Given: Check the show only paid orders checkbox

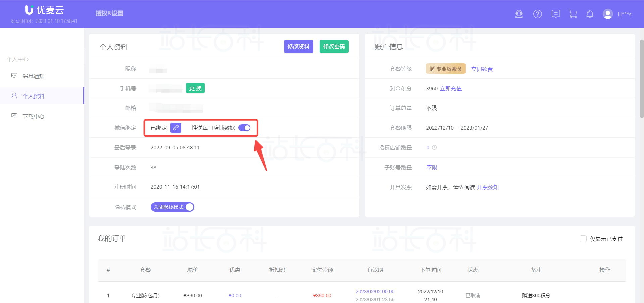Looking at the screenshot, I should tap(583, 239).
